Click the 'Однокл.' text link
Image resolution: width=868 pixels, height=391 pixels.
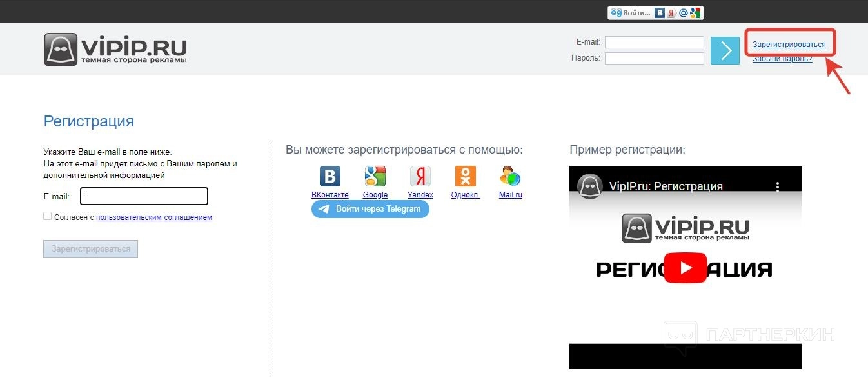point(466,195)
